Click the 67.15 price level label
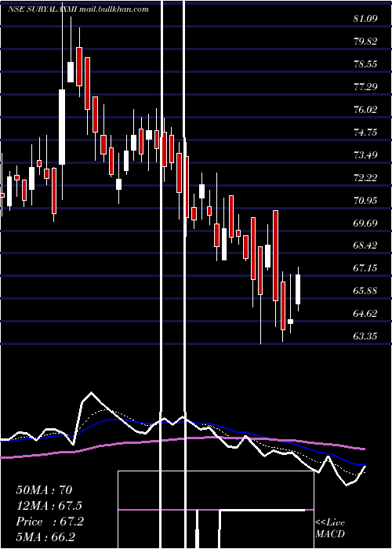Image resolution: width=392 pixels, height=549 pixels. pos(365,268)
